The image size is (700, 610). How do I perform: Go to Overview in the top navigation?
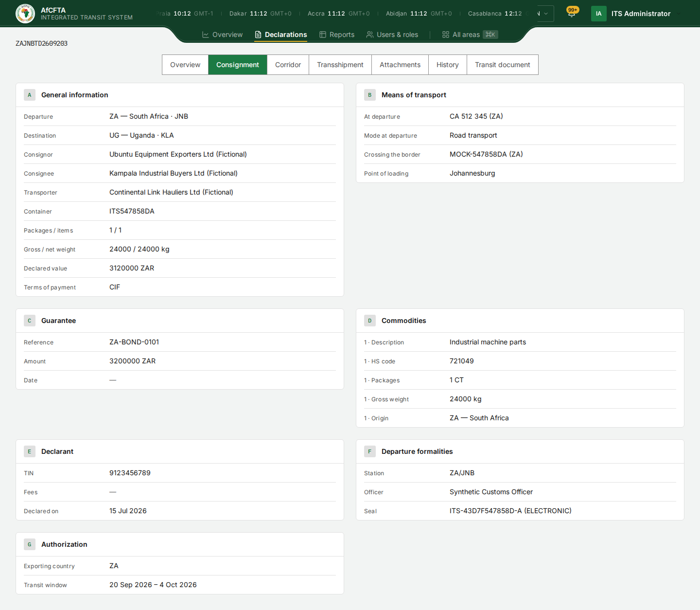222,35
